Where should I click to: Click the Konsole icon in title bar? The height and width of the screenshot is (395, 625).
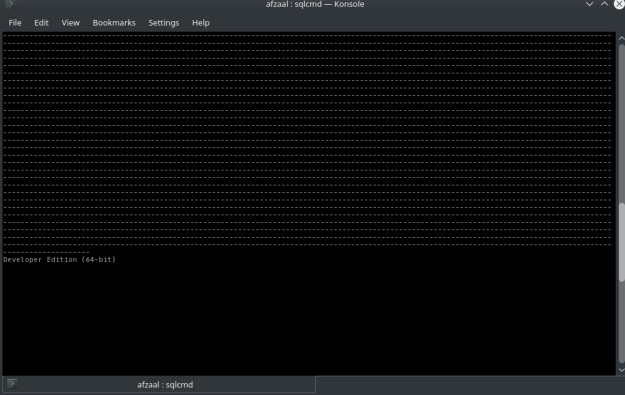tap(10, 4)
